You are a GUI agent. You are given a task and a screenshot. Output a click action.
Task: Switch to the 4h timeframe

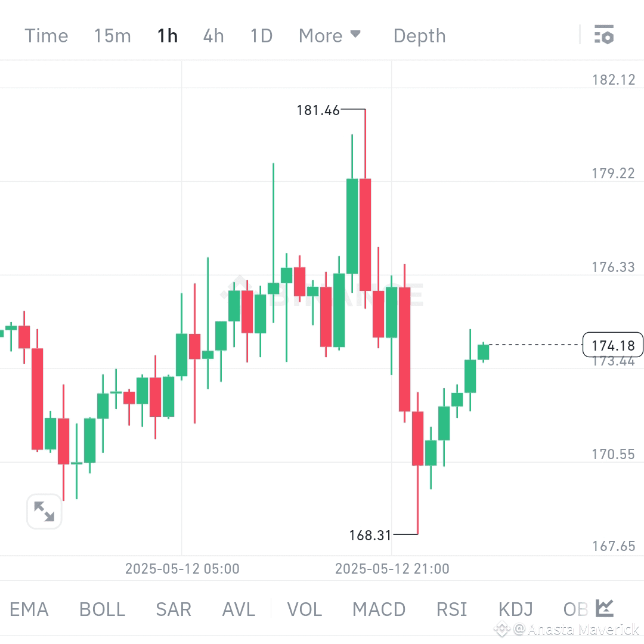(213, 35)
